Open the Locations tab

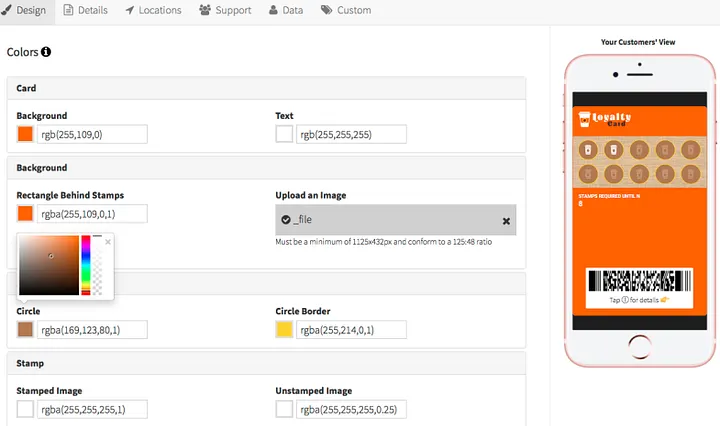(x=153, y=10)
